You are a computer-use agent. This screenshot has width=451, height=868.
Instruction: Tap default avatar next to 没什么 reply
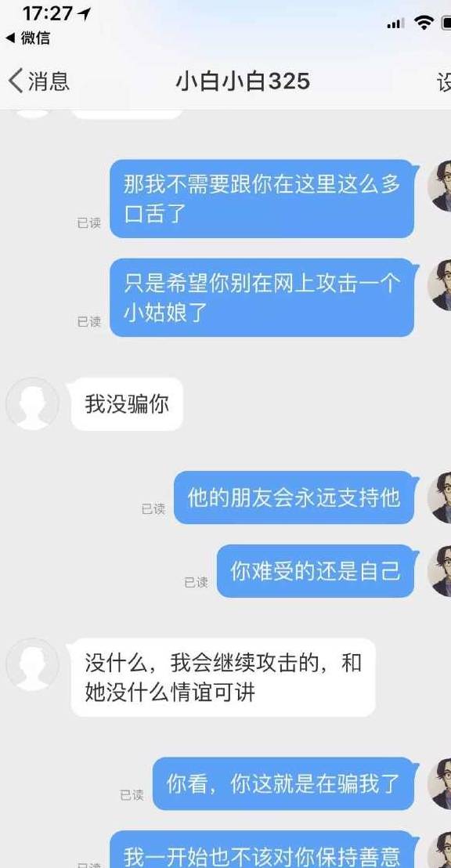point(32,665)
